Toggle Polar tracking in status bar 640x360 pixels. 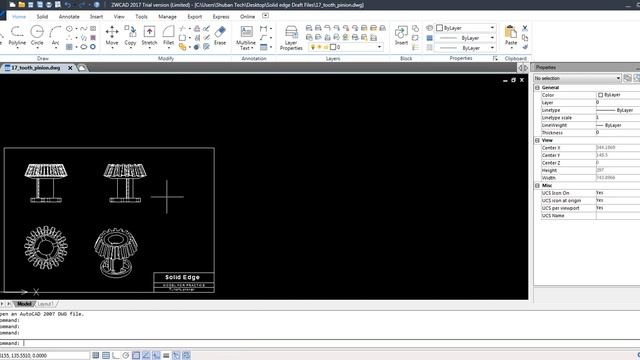[x=126, y=356]
